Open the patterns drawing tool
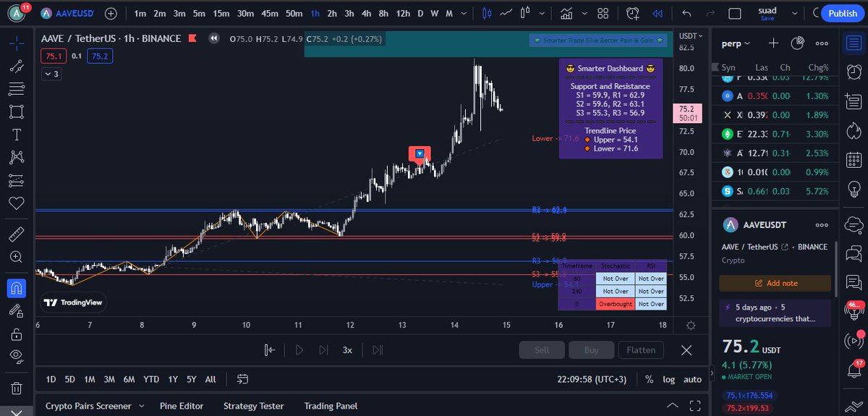Screen dimensions: 868x416 [x=16, y=157]
